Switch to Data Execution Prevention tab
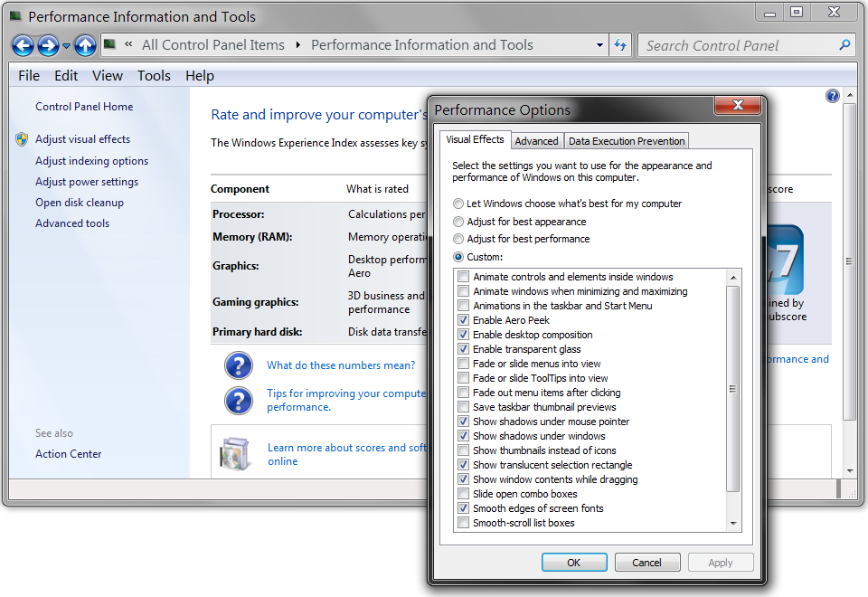This screenshot has width=868, height=597. point(627,141)
